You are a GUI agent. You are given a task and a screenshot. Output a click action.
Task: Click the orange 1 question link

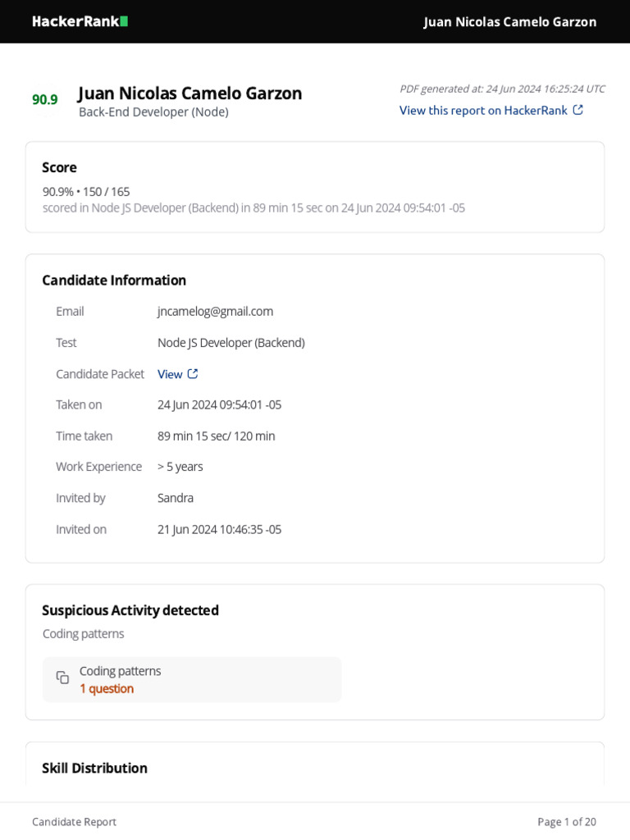point(107,688)
